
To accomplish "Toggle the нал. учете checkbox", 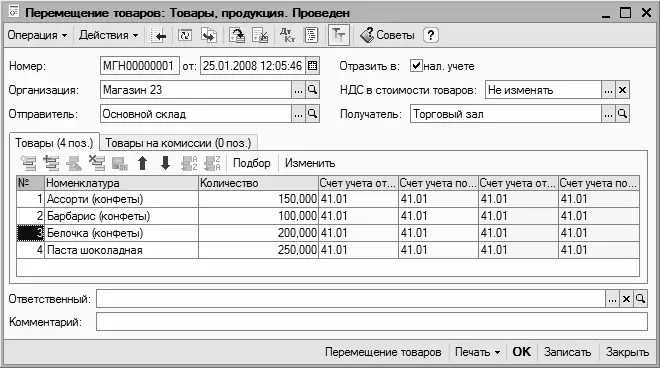I will pyautogui.click(x=416, y=66).
